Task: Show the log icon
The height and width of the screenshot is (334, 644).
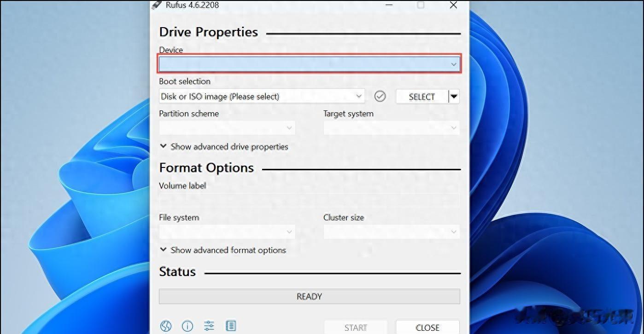Action: [231, 326]
